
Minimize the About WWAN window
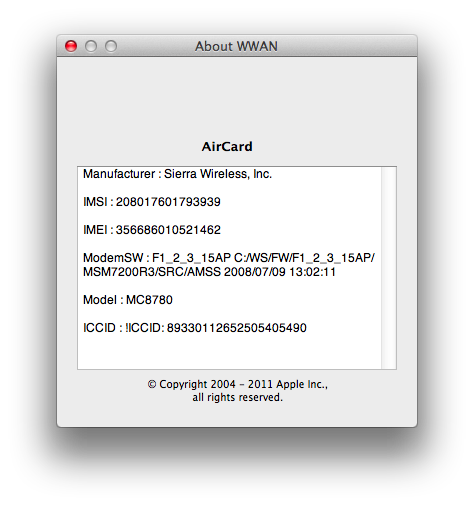click(91, 46)
